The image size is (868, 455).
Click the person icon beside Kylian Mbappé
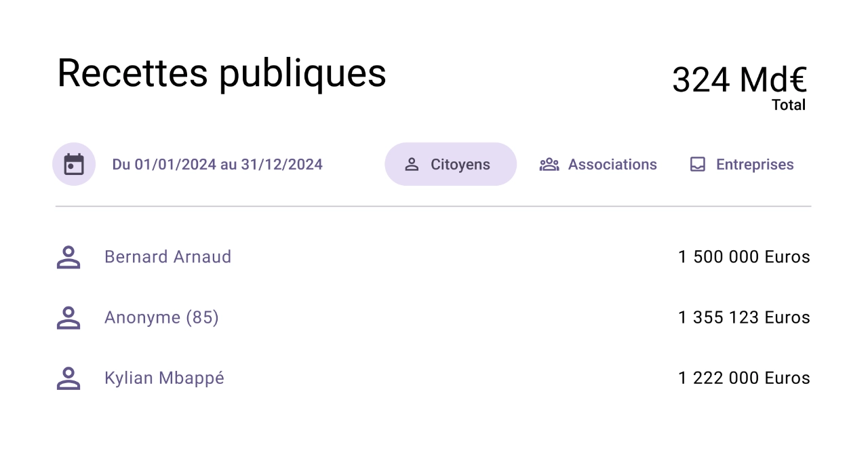[x=68, y=378]
